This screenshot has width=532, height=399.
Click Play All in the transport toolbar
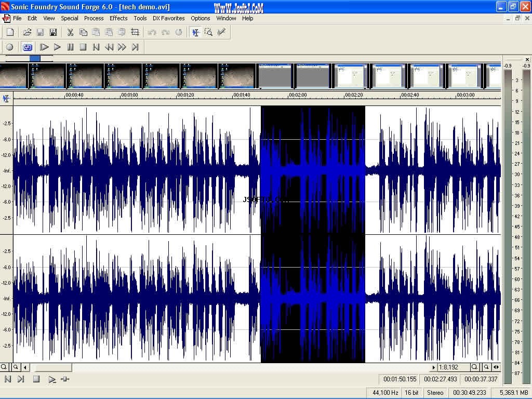point(44,47)
